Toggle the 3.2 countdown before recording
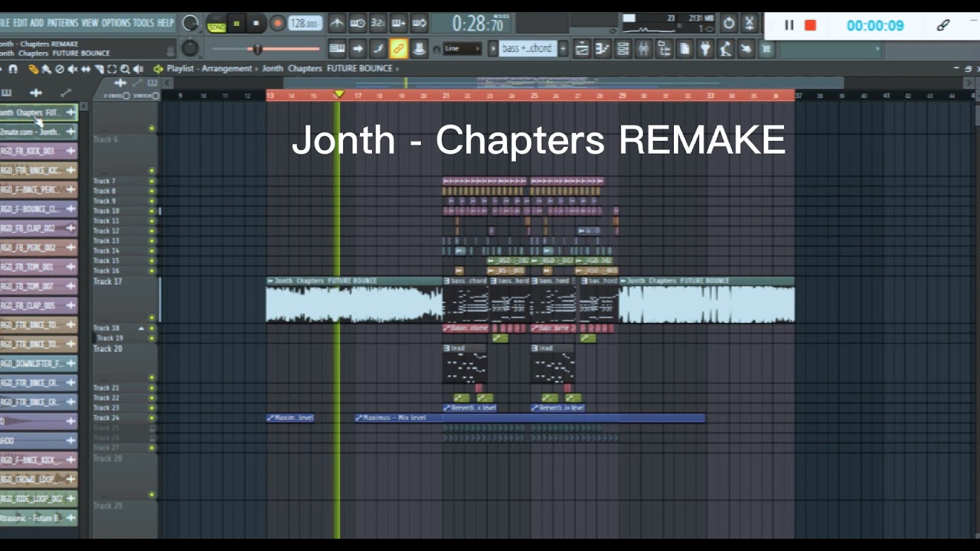Image resolution: width=980 pixels, height=551 pixels. point(377,23)
